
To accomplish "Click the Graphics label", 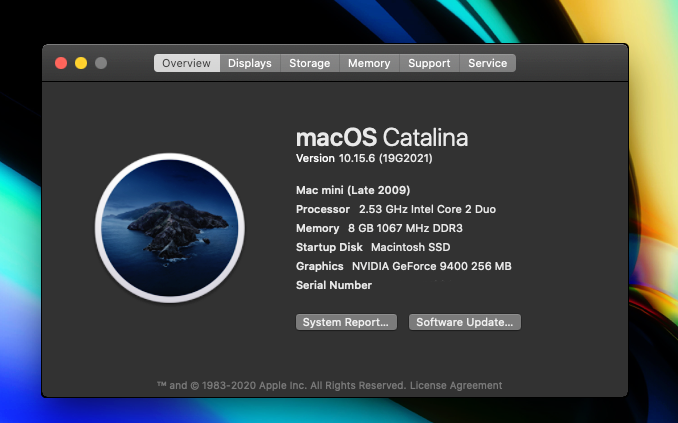I will tap(320, 266).
